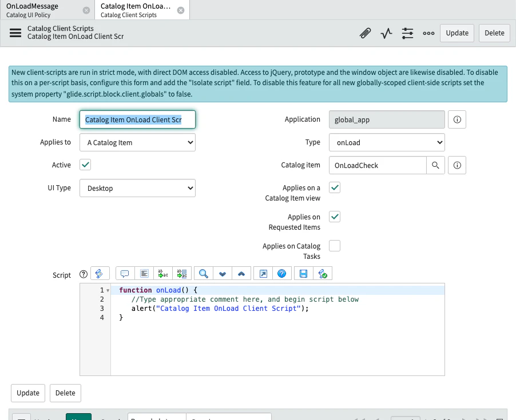This screenshot has width=516, height=420.
Task: Look up Catalog item with magnifier
Action: [x=435, y=165]
